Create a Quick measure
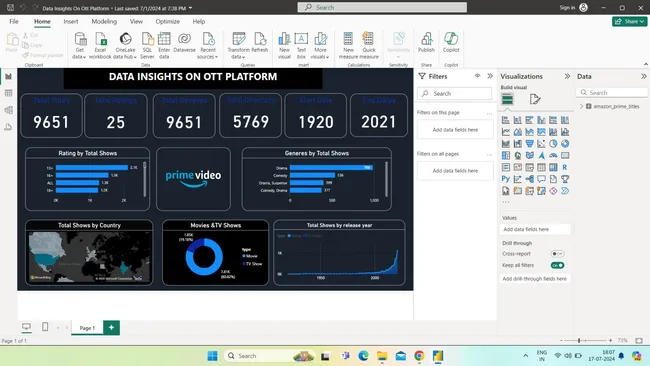The height and width of the screenshot is (366, 650). tap(369, 46)
